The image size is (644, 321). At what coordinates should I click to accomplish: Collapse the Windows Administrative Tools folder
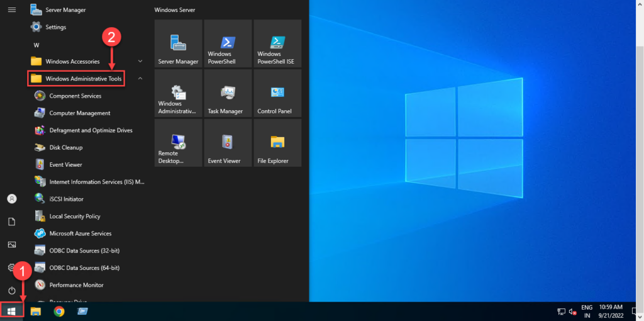tap(140, 78)
